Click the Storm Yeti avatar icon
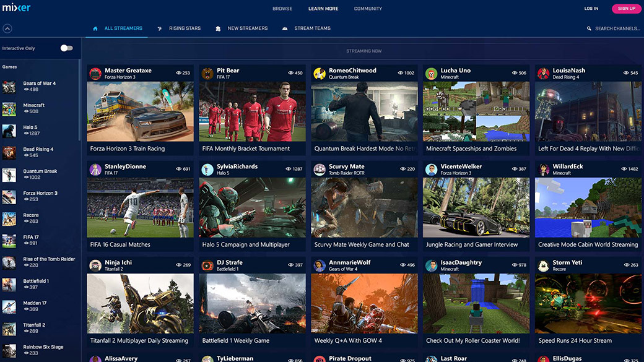This screenshot has height=362, width=644. [x=544, y=265]
